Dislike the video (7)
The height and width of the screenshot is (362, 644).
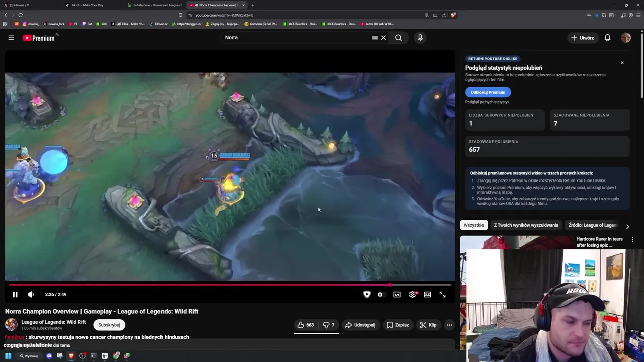[x=329, y=325]
